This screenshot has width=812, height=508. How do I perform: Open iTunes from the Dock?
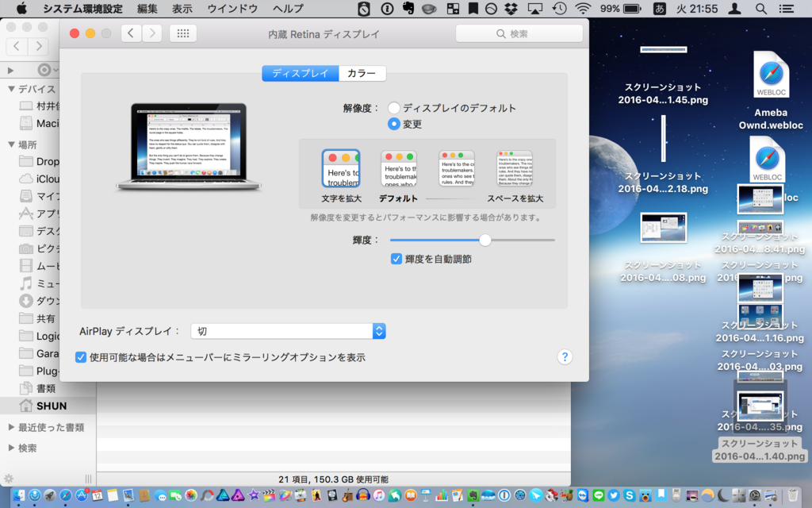[379, 495]
